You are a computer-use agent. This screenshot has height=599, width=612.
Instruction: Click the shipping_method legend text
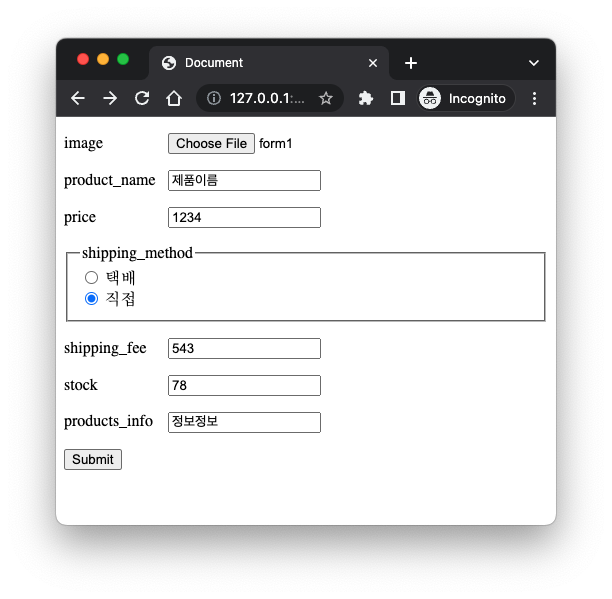(137, 253)
